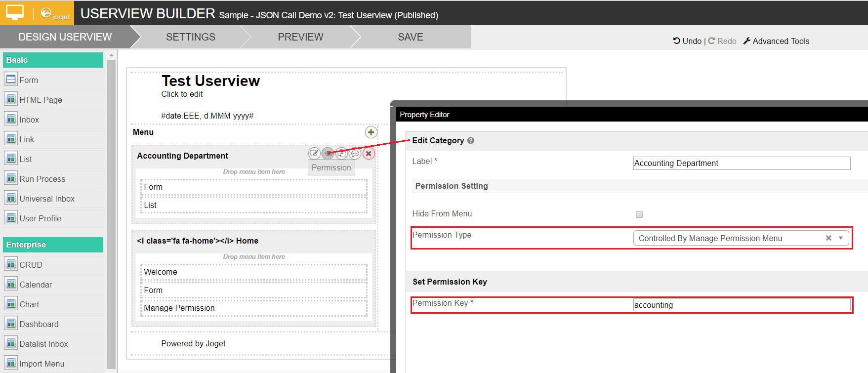Screen dimensions: 868x373
Task: Click the add category plus icon
Action: (371, 132)
